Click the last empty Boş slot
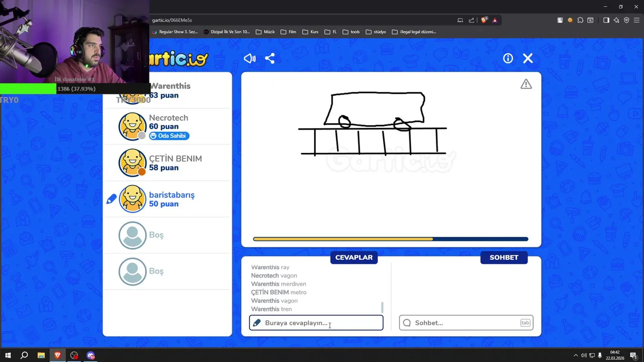 point(167,271)
